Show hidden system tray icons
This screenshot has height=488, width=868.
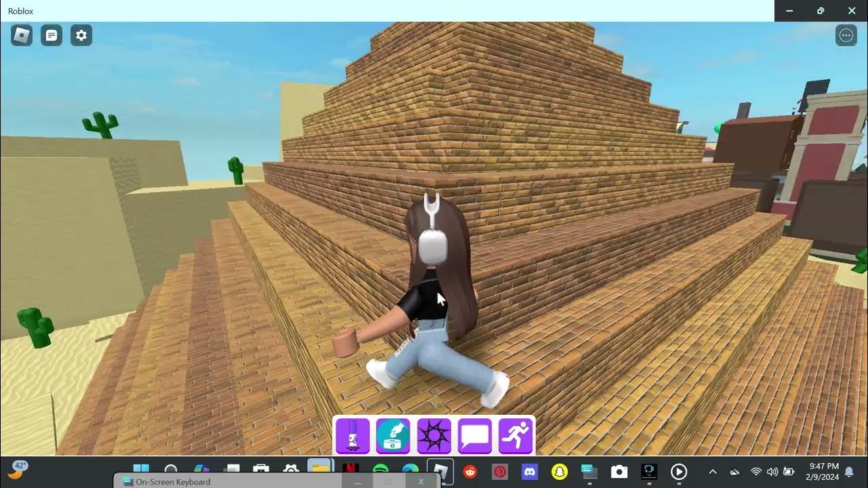(713, 472)
